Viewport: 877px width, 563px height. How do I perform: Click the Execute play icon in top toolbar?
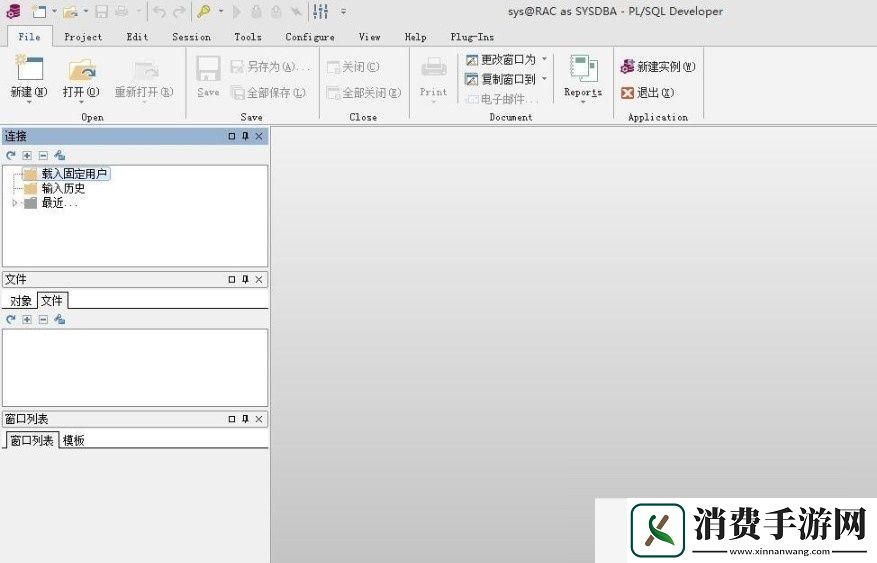237,11
